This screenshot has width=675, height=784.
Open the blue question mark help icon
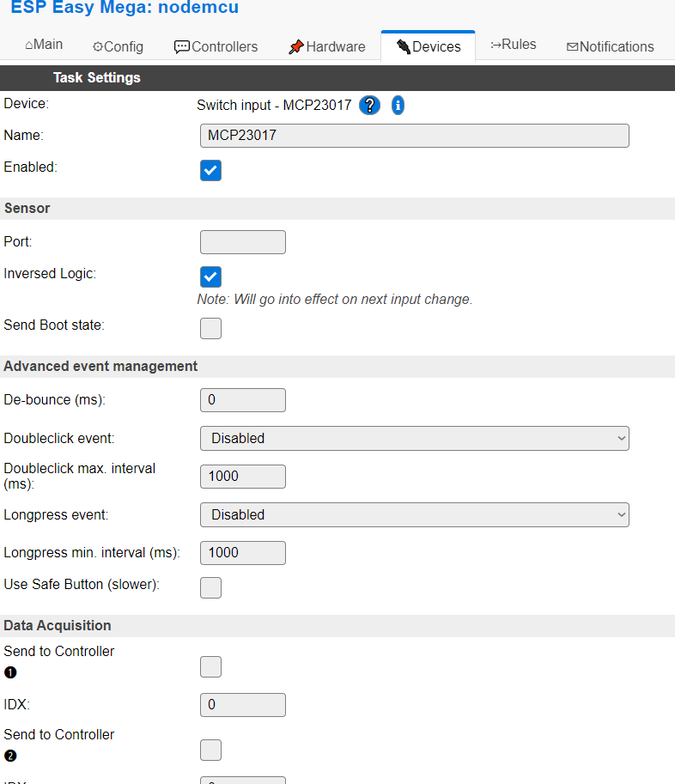[x=369, y=106]
